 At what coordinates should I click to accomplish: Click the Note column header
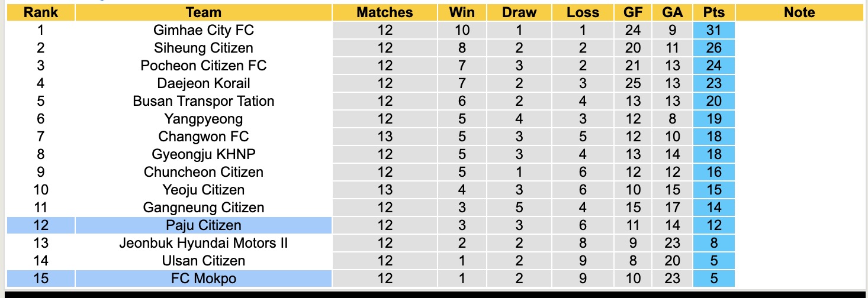coord(799,12)
